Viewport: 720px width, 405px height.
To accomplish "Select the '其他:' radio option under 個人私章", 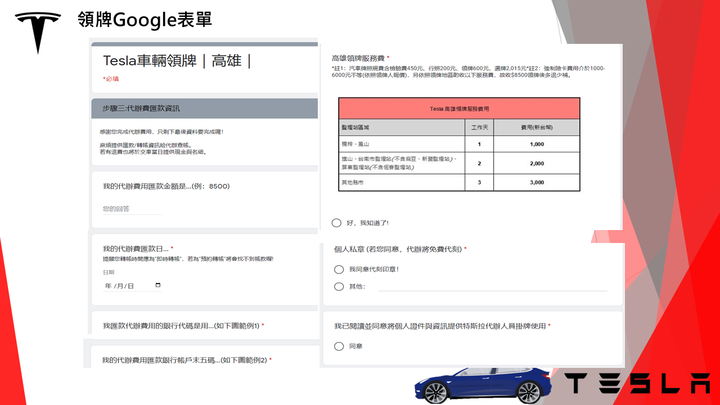I will pos(339,287).
